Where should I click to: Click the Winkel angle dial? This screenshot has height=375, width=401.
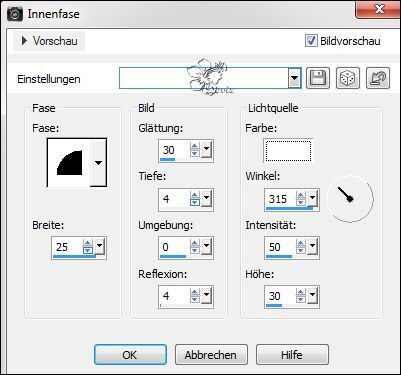350,199
